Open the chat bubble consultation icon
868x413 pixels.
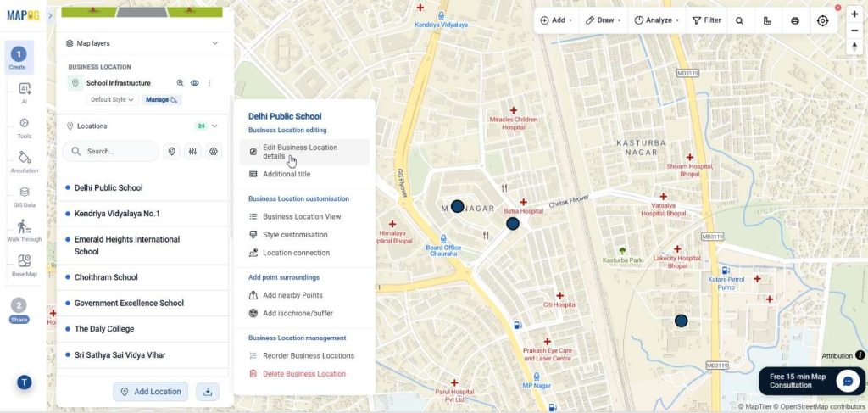[847, 381]
